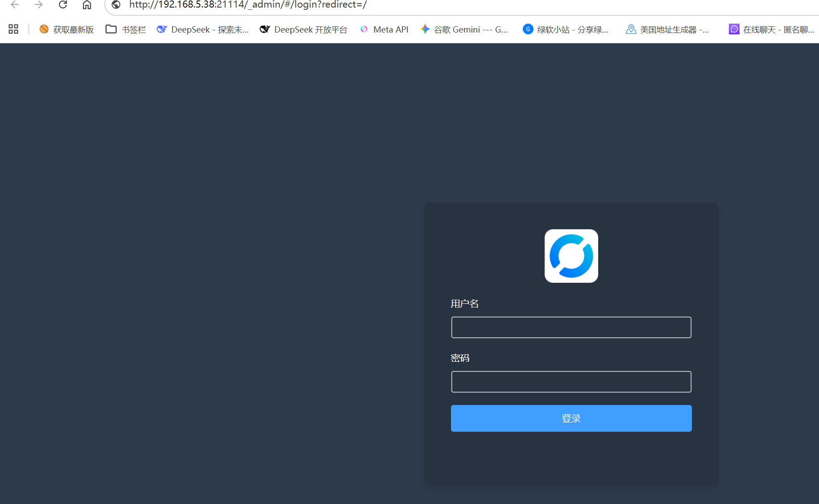Focus the 用户名 username input field
The width and height of the screenshot is (819, 504).
pos(571,327)
